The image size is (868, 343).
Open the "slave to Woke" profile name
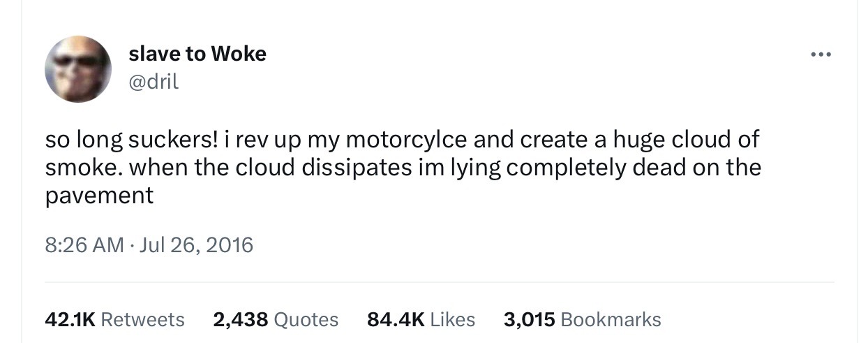pyautogui.click(x=197, y=54)
